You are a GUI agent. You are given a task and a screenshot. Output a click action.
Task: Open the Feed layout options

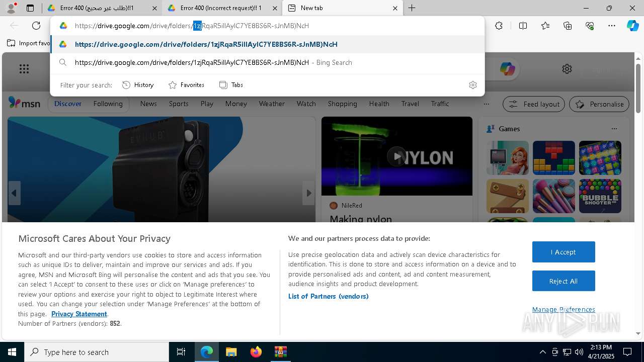pyautogui.click(x=534, y=104)
